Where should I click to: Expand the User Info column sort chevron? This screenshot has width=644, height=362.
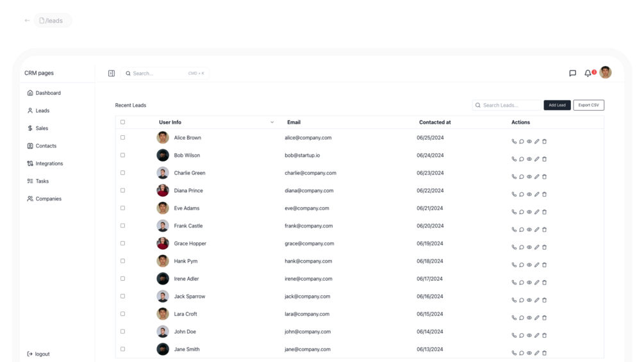point(272,122)
